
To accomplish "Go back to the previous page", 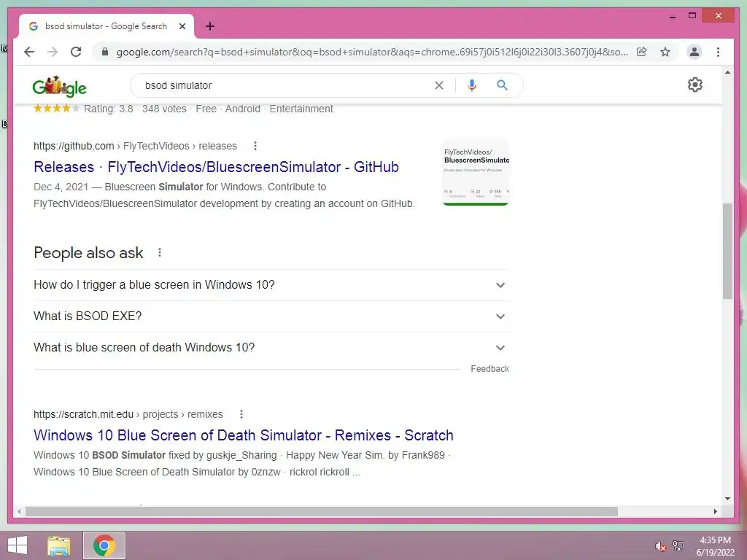I will tap(29, 52).
